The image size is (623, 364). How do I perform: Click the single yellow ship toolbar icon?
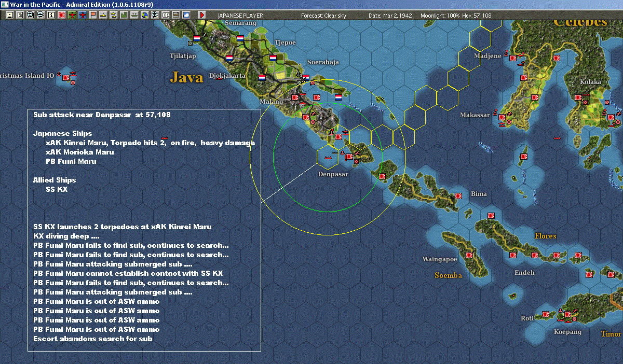click(103, 16)
